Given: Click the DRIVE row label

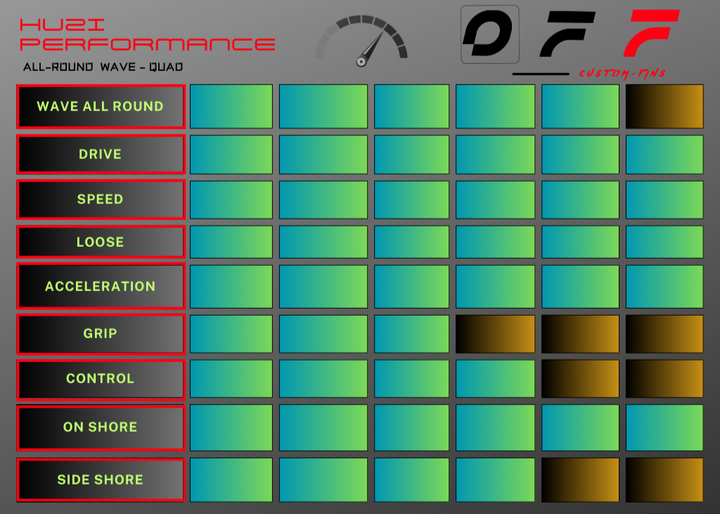Looking at the screenshot, I should click(x=100, y=154).
